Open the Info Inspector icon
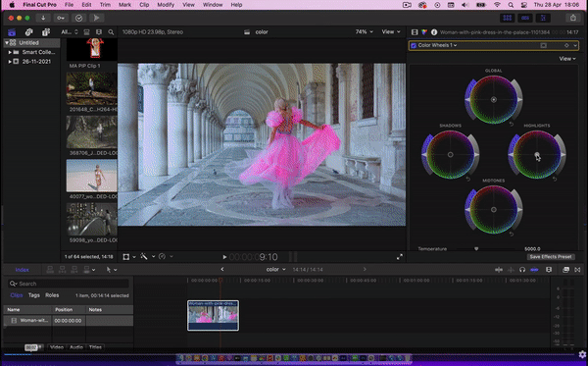This screenshot has height=366, width=588. click(x=434, y=32)
